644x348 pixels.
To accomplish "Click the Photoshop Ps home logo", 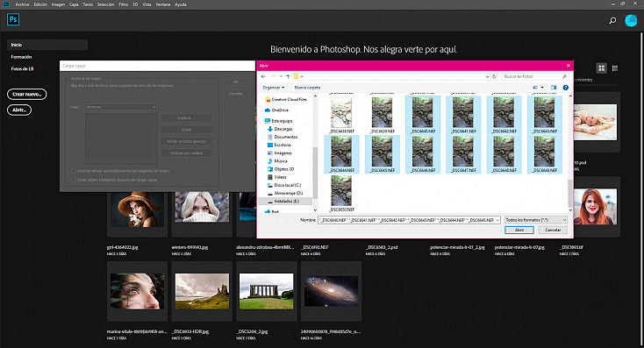I will [x=13, y=19].
